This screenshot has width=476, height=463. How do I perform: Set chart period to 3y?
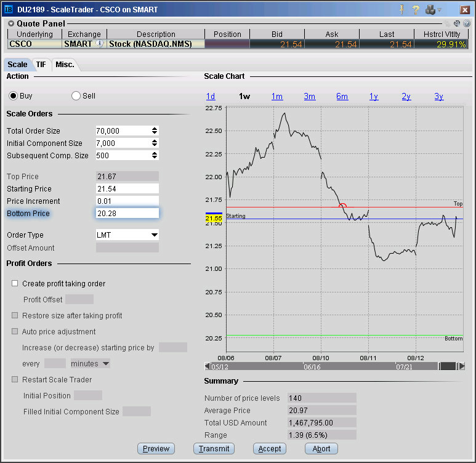(x=438, y=97)
